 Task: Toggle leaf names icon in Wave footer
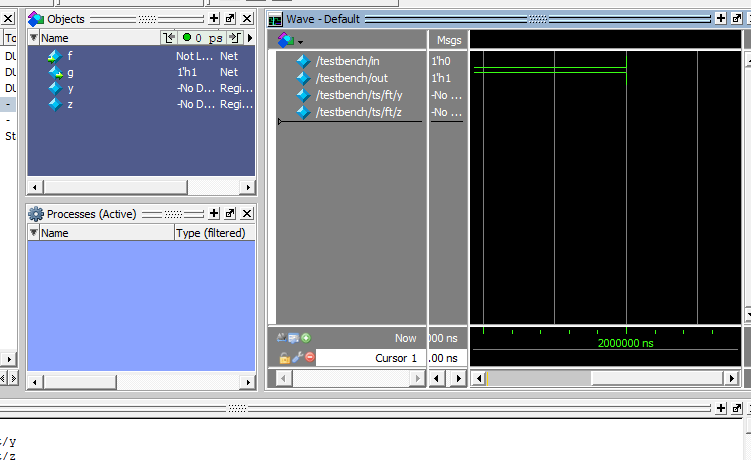[x=282, y=338]
